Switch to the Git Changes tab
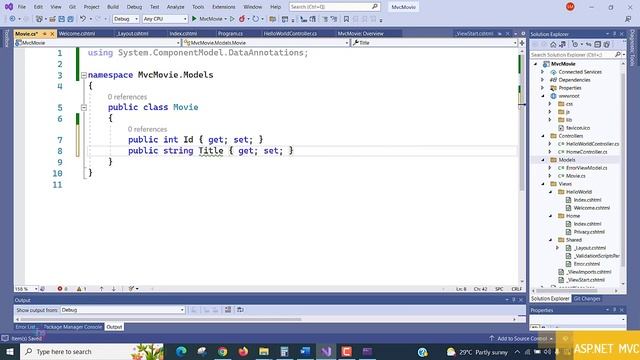640x360 pixels. [x=587, y=299]
